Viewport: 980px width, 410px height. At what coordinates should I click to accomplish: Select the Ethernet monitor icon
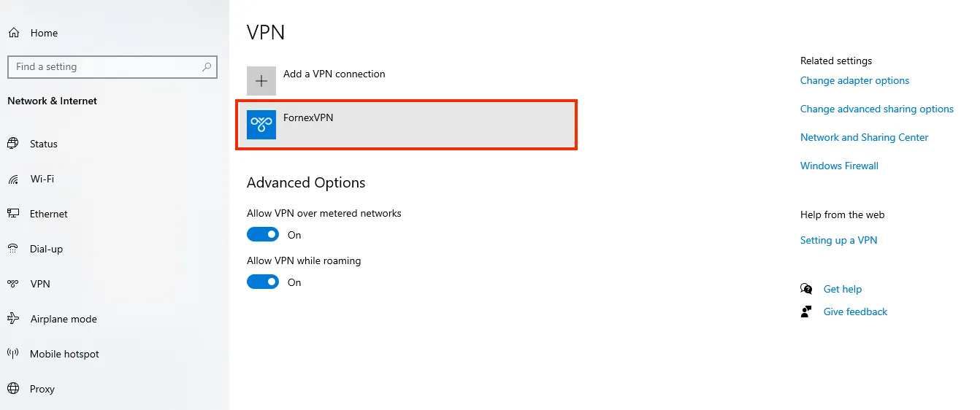pyautogui.click(x=13, y=214)
